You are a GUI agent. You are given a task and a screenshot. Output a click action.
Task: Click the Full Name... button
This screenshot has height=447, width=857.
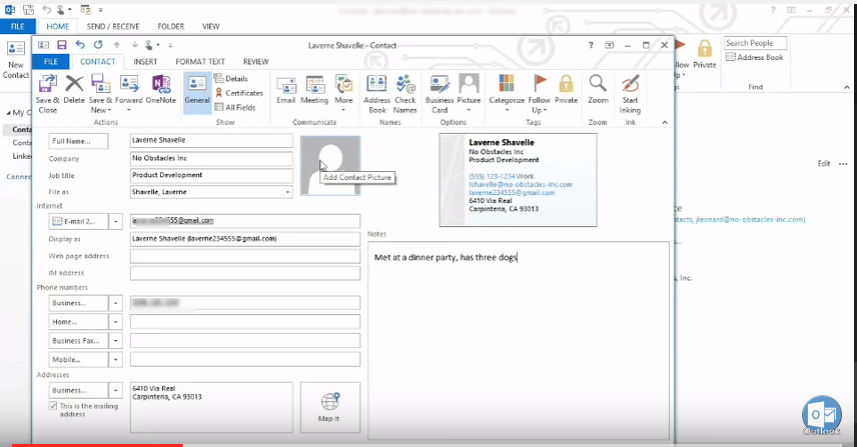pyautogui.click(x=78, y=141)
